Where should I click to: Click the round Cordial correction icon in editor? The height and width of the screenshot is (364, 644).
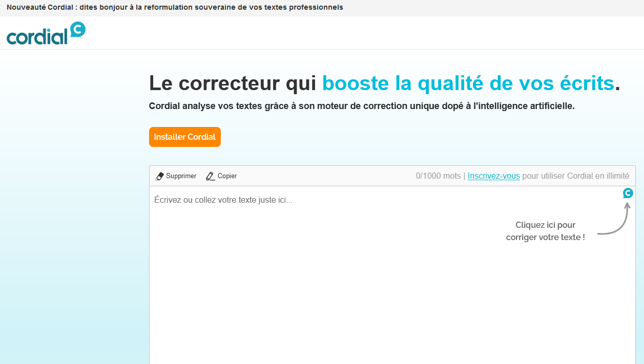628,193
